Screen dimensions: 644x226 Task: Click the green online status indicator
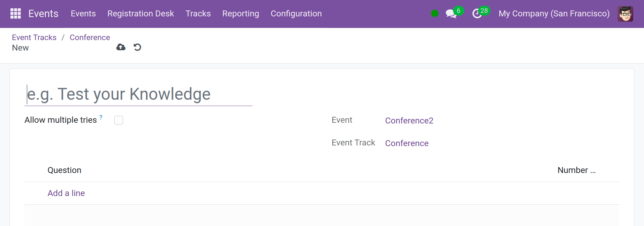pos(434,14)
